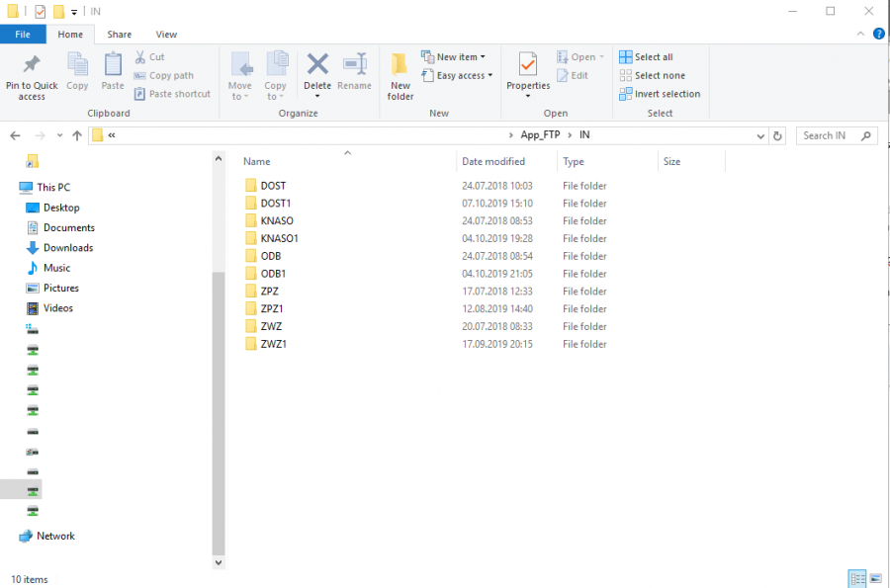The width and height of the screenshot is (890, 588).
Task: Pin folder to Quick access
Action: coord(32,77)
